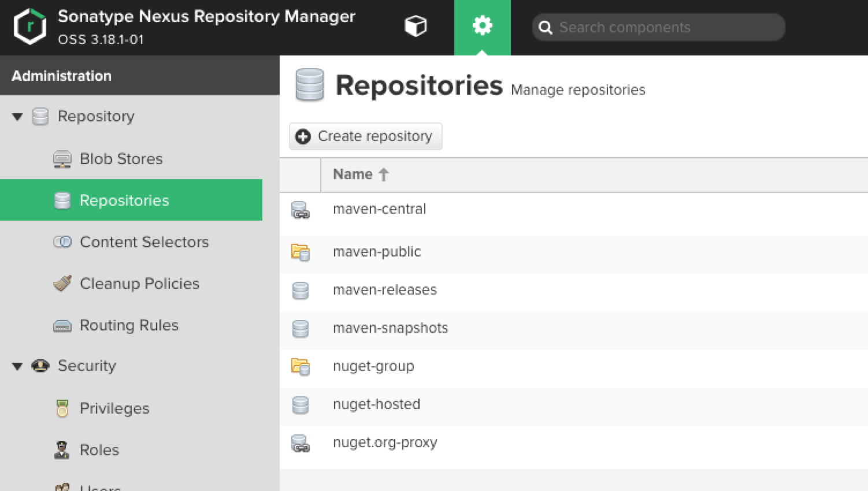
Task: Click the maven-releases hosted icon
Action: (300, 291)
